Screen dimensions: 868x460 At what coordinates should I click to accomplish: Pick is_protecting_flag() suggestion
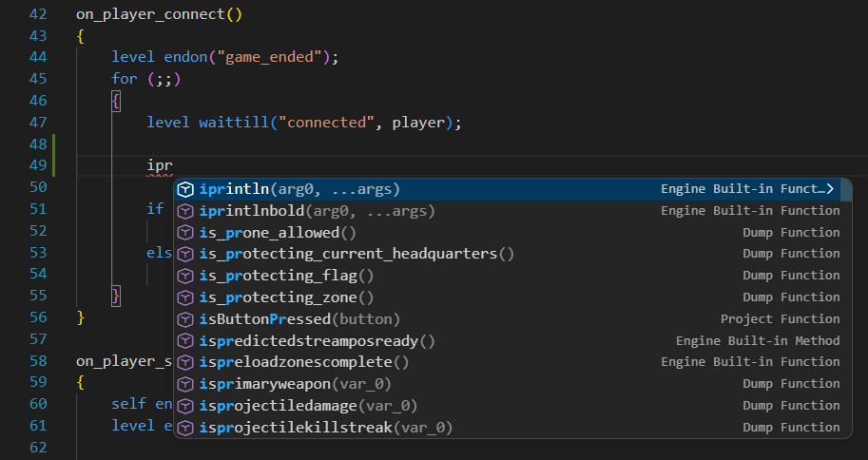508,276
